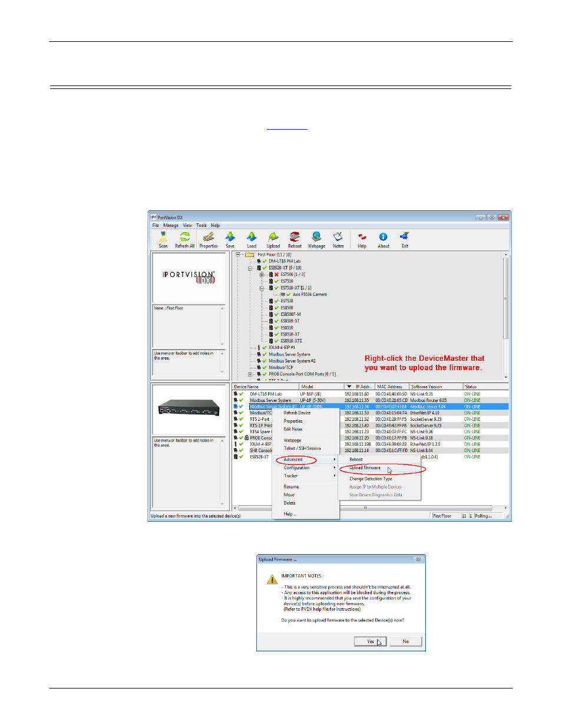Click the red X status icon beside ES7506

[277, 275]
